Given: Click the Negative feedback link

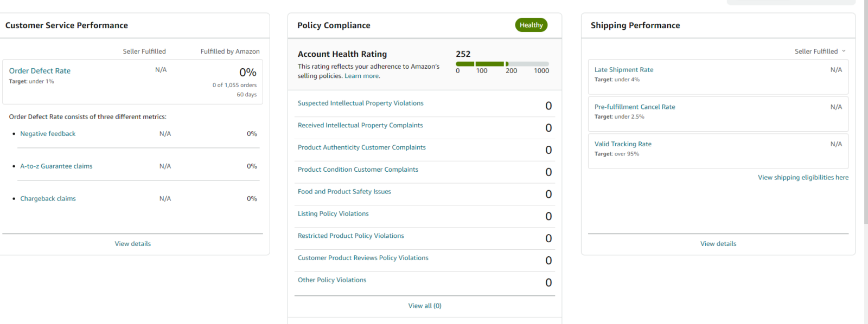Looking at the screenshot, I should click(48, 134).
